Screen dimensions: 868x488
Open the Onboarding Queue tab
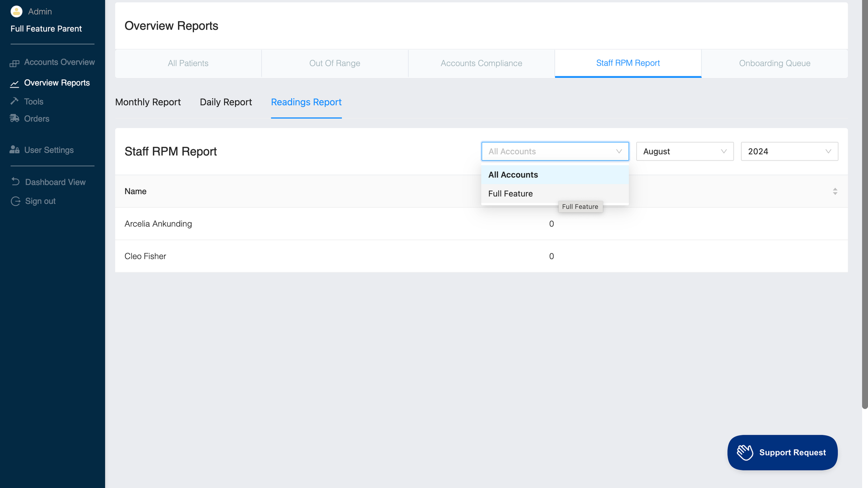774,63
